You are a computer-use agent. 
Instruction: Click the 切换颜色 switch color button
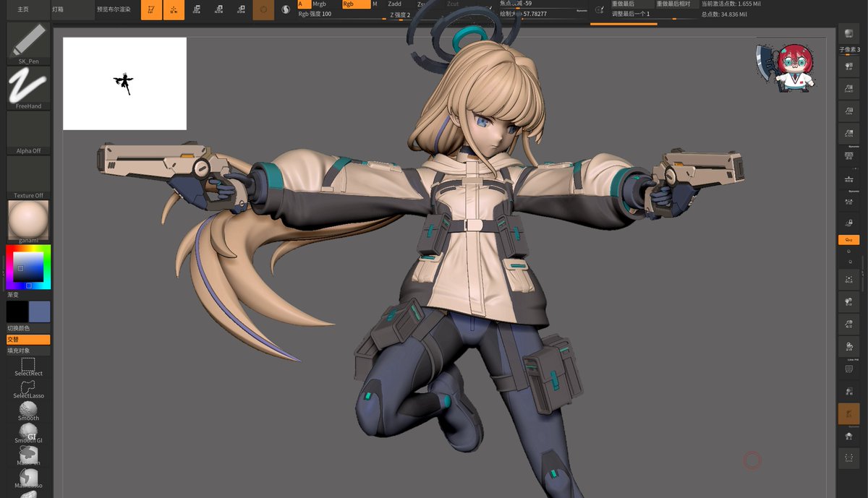(28, 328)
